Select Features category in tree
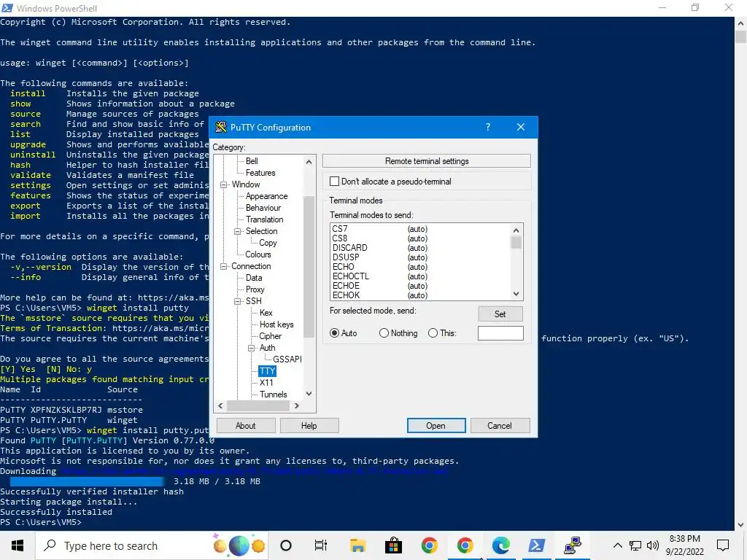The width and height of the screenshot is (747, 560). pos(260,173)
